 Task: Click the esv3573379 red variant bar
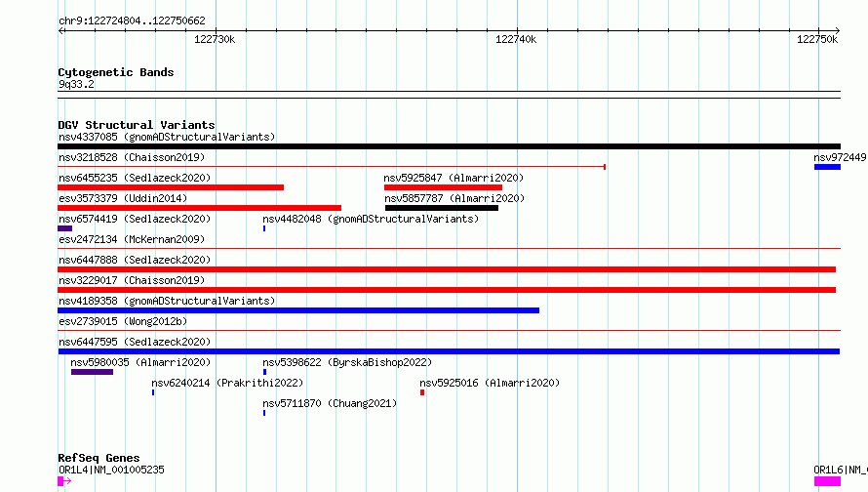point(199,208)
